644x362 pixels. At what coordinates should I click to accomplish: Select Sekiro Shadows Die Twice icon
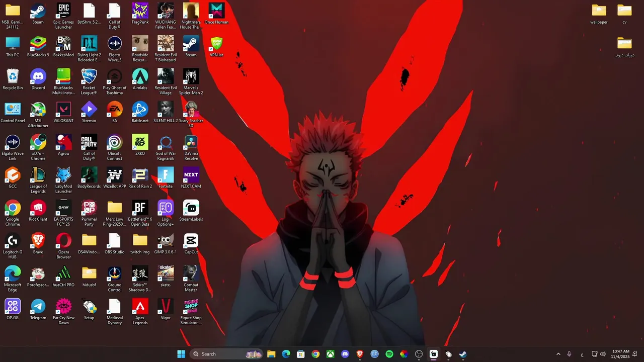pyautogui.click(x=140, y=279)
